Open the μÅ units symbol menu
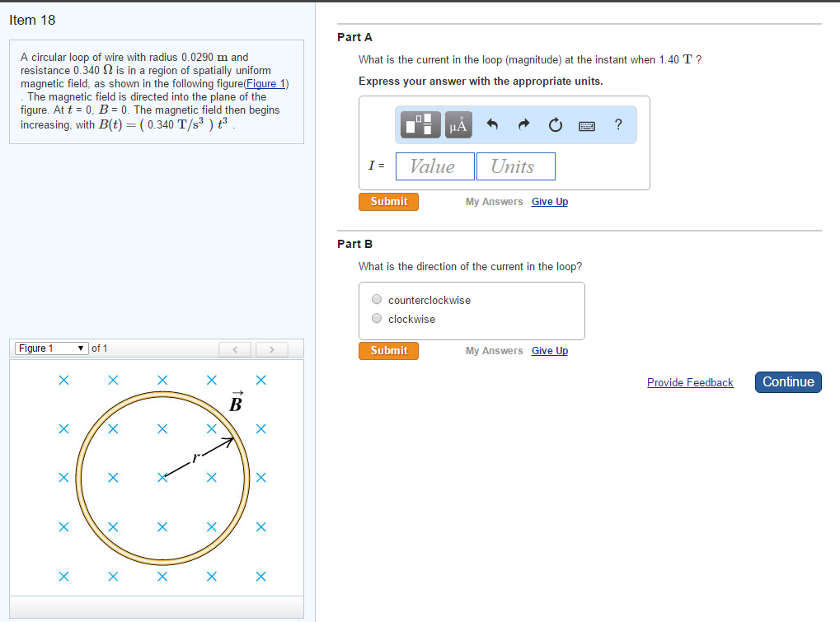 [x=458, y=124]
